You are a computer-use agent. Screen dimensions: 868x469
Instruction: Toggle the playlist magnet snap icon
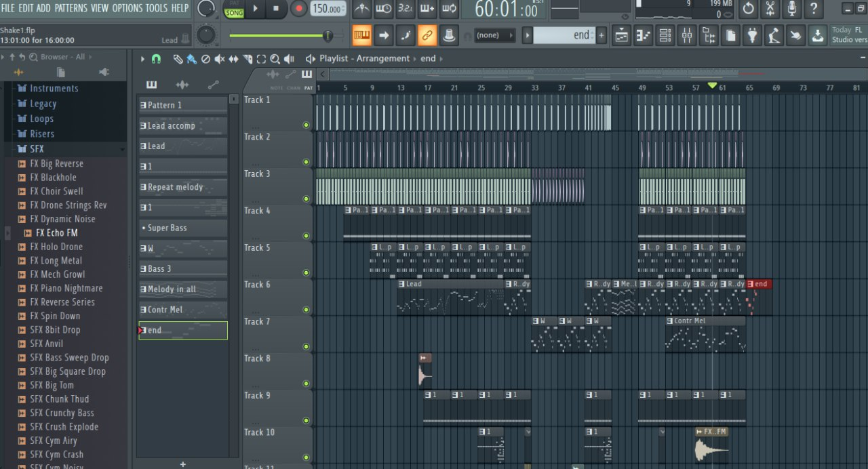click(x=156, y=59)
